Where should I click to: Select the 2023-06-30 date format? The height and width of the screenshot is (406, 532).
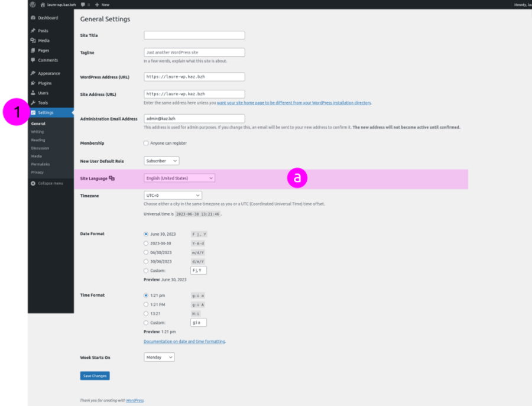[146, 243]
